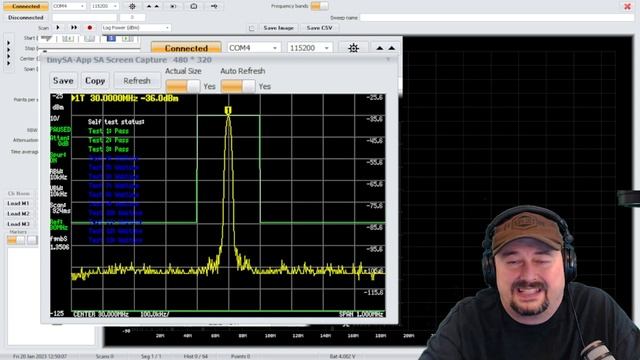Image resolution: width=640 pixels, height=360 pixels.
Task: Open the enlarged COM4 dropdown in overlay
Action: [x=253, y=48]
